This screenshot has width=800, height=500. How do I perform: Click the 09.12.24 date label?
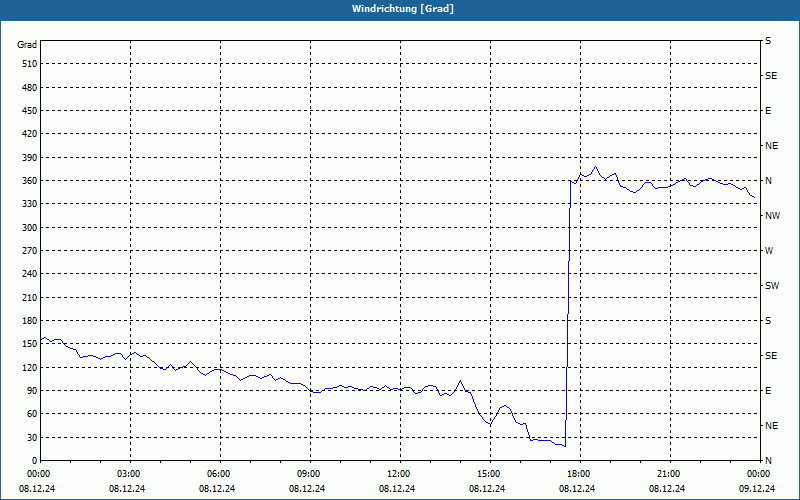757,488
